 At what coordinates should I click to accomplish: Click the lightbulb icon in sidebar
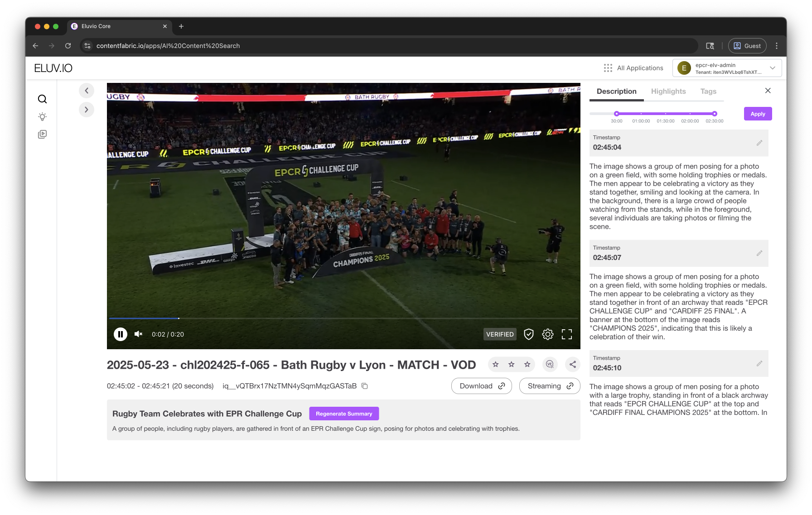pyautogui.click(x=42, y=117)
